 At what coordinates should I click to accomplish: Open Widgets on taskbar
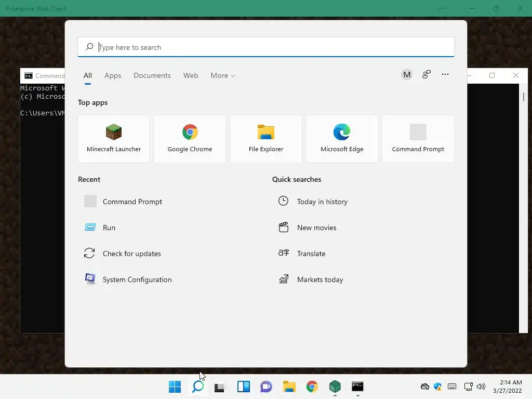pos(243,387)
